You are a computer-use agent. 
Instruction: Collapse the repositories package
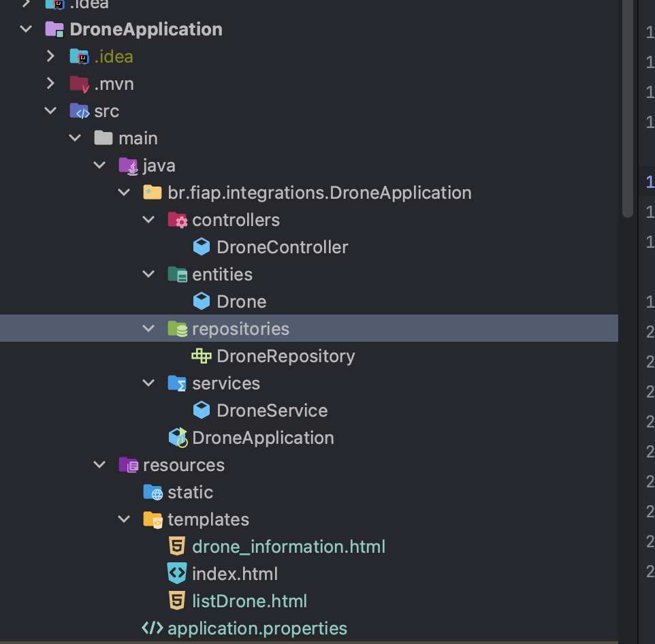pos(148,328)
